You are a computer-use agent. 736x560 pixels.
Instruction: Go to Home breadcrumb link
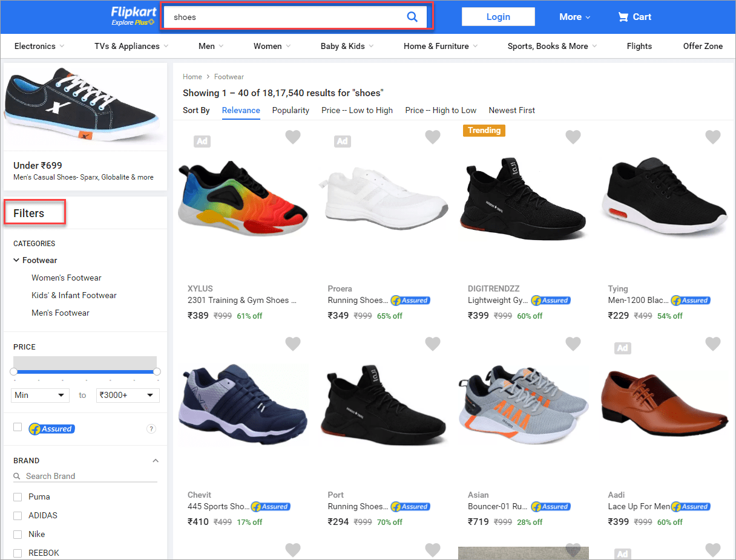coord(192,77)
